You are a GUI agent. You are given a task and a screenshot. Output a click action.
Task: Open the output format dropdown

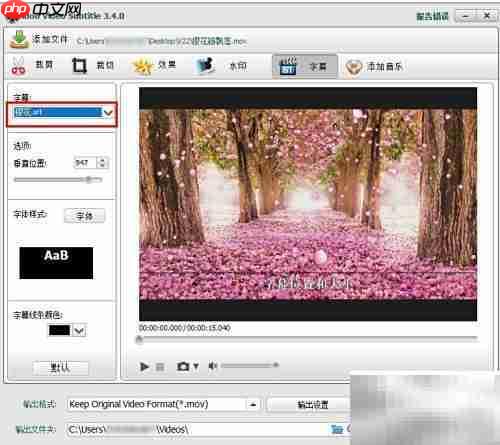pyautogui.click(x=163, y=405)
